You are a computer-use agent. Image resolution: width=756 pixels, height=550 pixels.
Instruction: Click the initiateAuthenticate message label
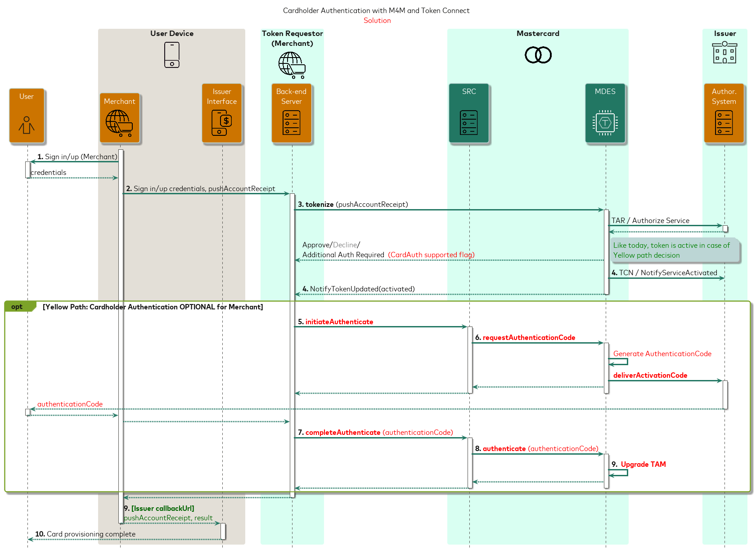(x=339, y=322)
